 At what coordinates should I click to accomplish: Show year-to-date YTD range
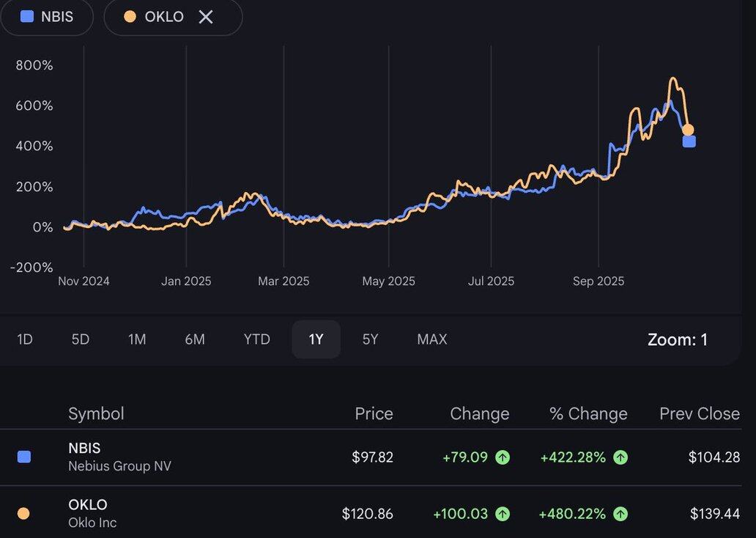tap(257, 339)
